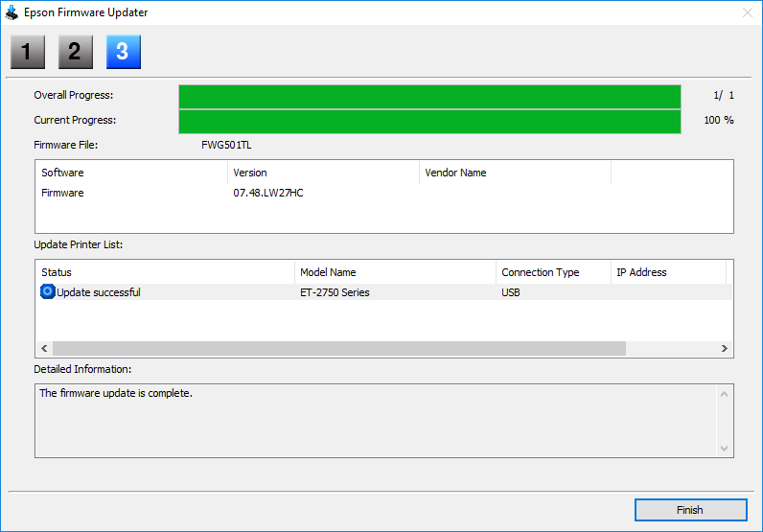The height and width of the screenshot is (532, 763).
Task: Click the Detailed Information scroll down arrow
Action: pyautogui.click(x=725, y=448)
